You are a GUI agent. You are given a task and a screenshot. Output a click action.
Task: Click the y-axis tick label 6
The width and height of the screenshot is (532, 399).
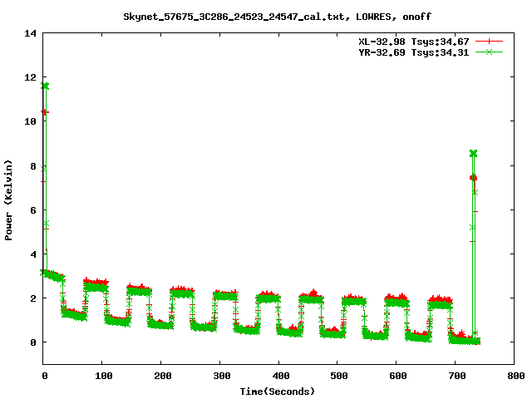click(x=33, y=210)
